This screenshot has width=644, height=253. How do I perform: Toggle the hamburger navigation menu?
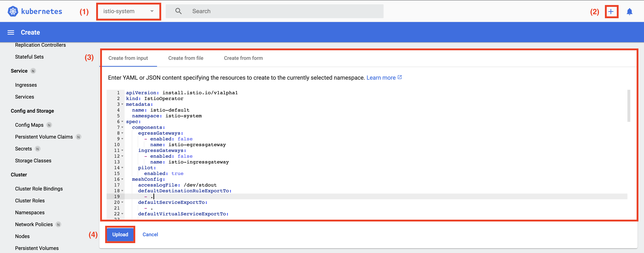click(11, 32)
